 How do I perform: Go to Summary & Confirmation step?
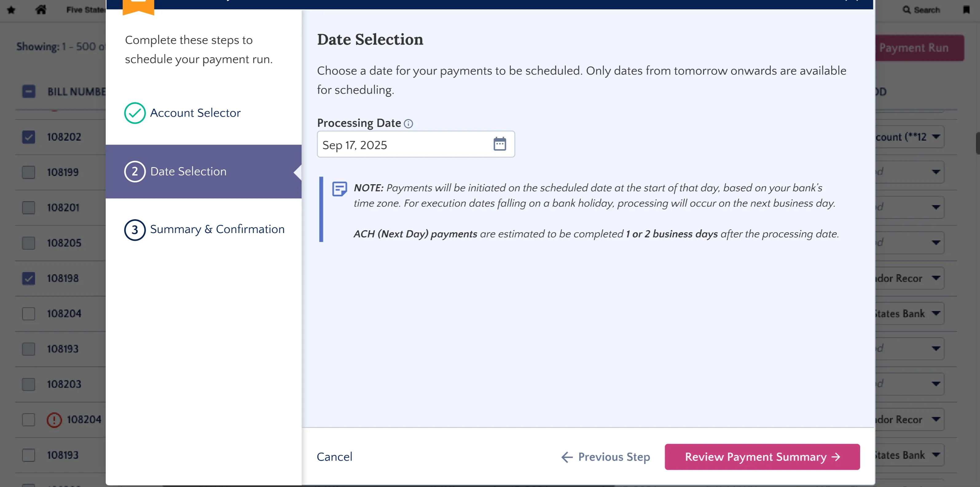205,230
